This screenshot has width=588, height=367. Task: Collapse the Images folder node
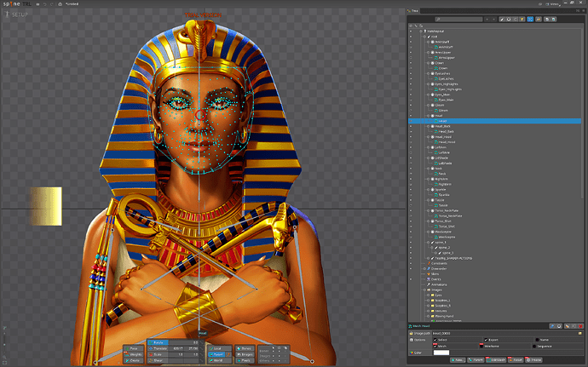coord(424,290)
